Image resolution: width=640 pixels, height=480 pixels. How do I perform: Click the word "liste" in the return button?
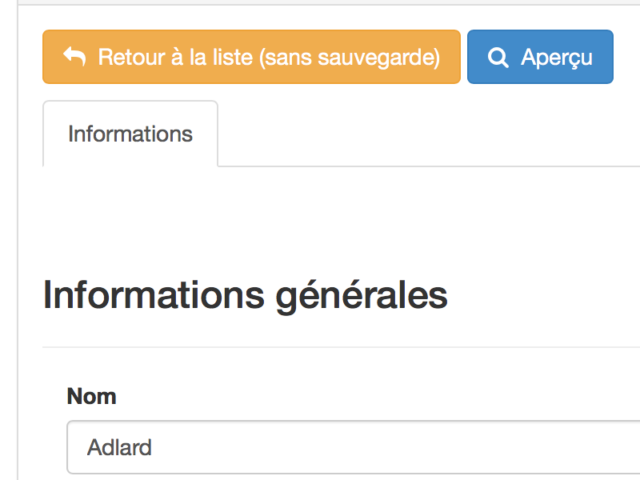(x=229, y=57)
